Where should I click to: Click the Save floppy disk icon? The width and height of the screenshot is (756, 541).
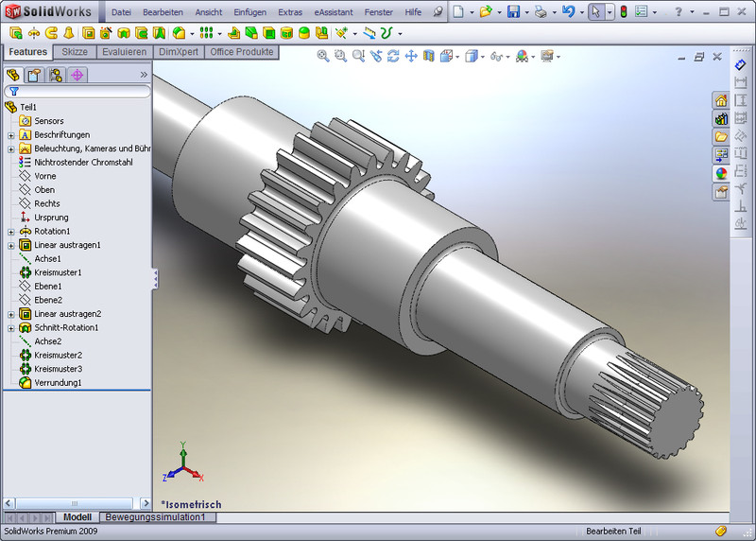pos(513,12)
